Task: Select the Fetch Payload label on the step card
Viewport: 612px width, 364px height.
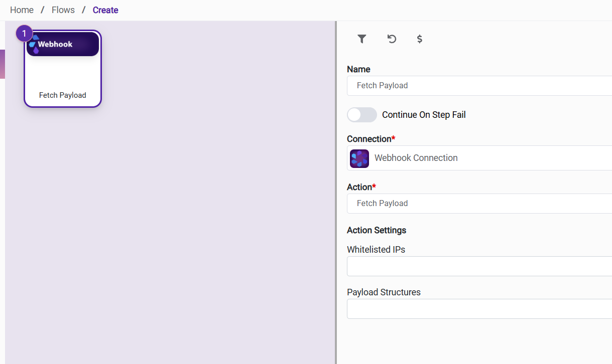Action: click(63, 95)
